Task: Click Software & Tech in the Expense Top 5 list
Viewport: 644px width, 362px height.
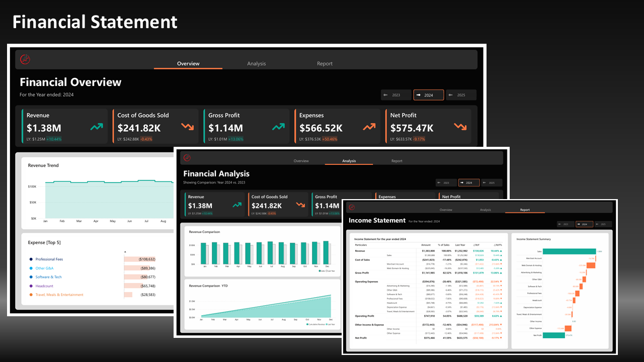Action: pos(49,277)
